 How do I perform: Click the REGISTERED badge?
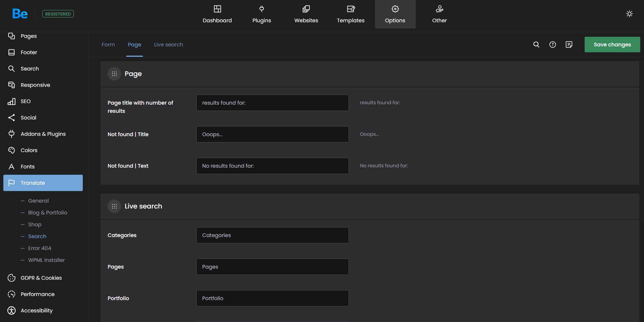coord(58,14)
